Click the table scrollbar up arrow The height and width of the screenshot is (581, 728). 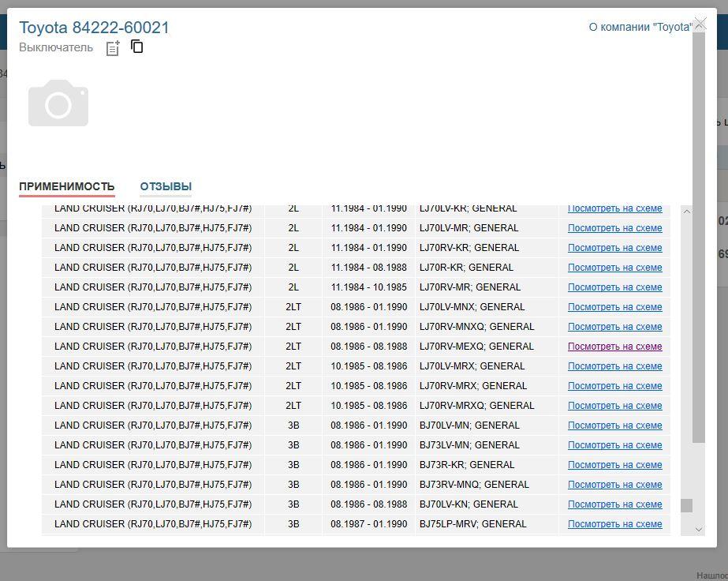tap(687, 212)
